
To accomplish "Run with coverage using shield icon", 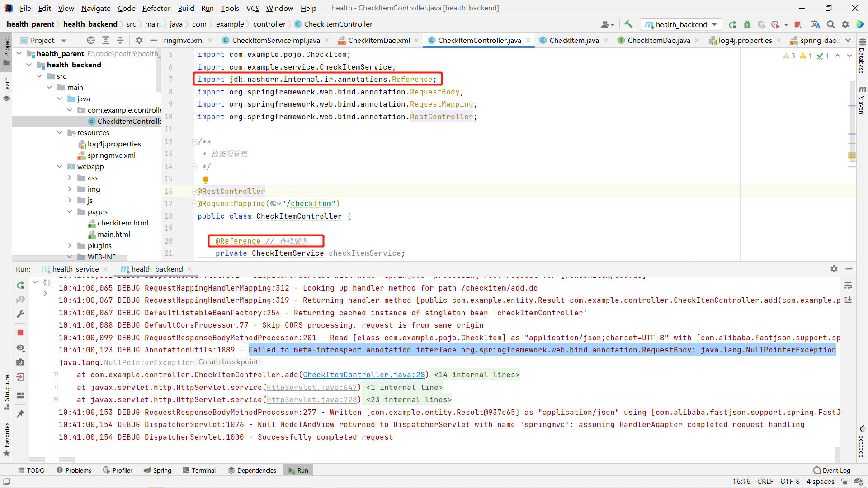I will (x=762, y=24).
